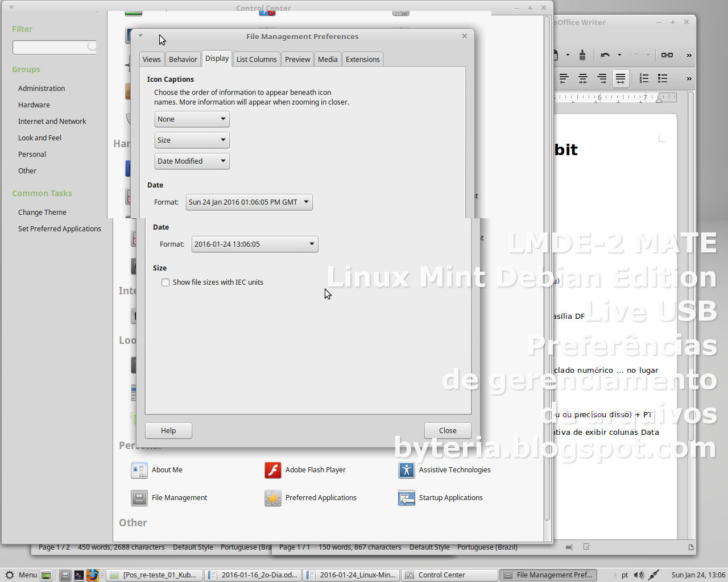
Task: Open the Icon Captions dropdown set to None
Action: point(192,119)
